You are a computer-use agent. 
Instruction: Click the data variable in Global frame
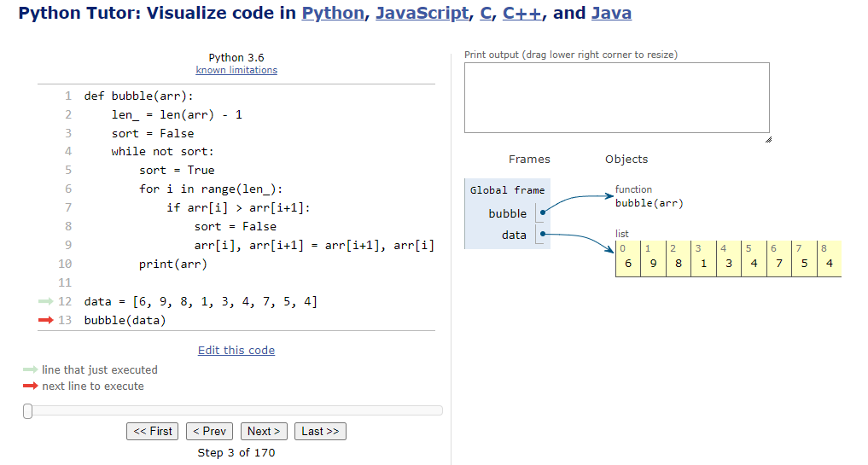[x=515, y=235]
